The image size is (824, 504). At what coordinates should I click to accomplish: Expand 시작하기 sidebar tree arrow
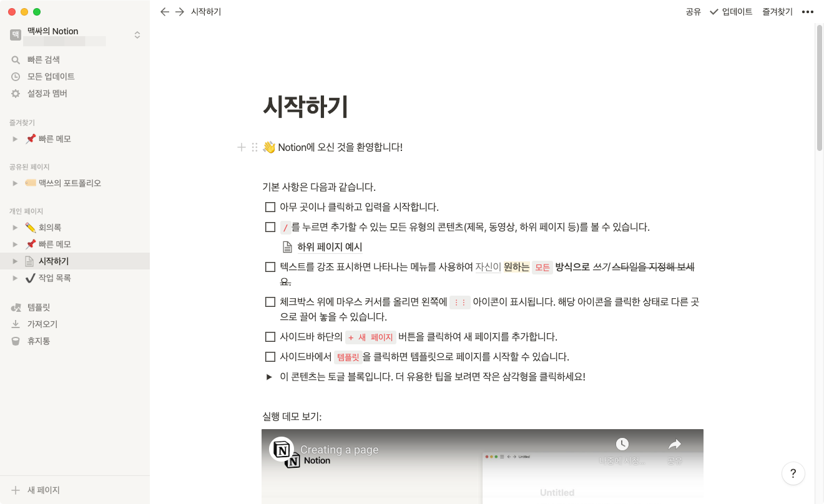tap(15, 261)
